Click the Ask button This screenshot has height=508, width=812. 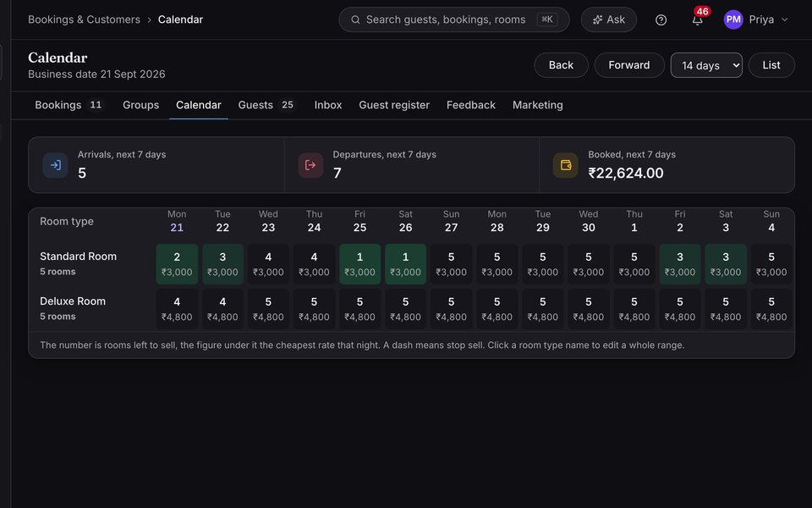(x=608, y=19)
